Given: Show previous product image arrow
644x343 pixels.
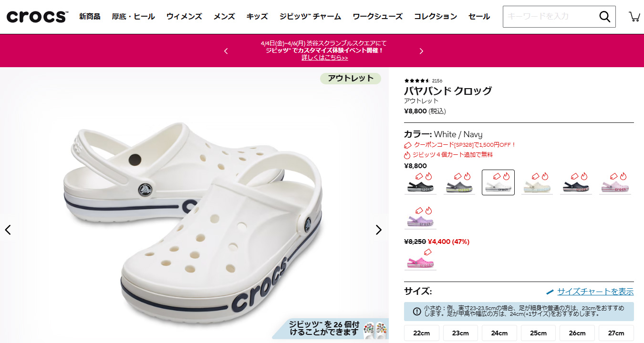Looking at the screenshot, I should pyautogui.click(x=8, y=230).
